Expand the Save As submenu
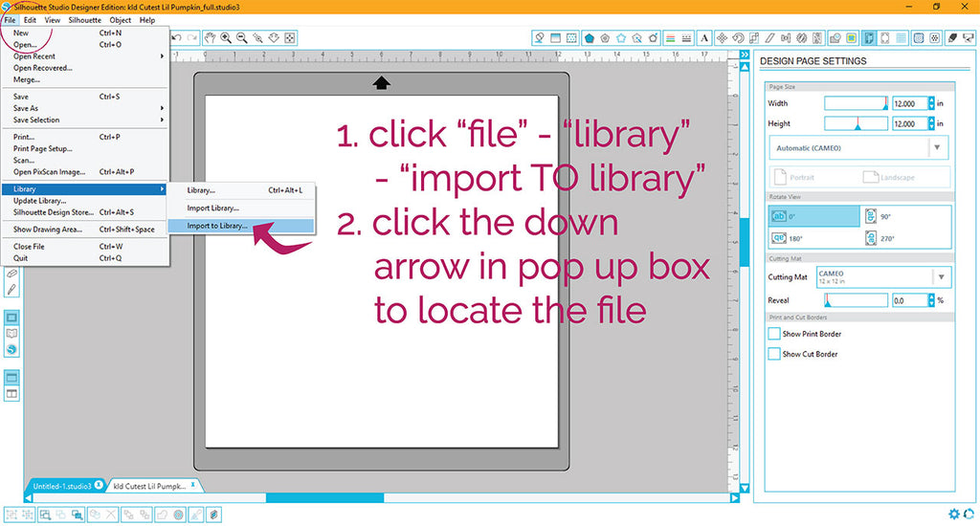 coord(86,108)
